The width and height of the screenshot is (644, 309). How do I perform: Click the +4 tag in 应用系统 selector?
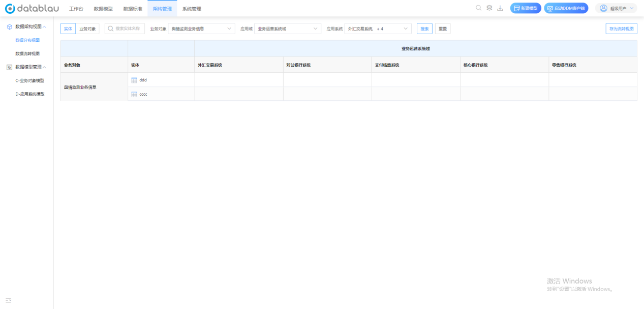coord(380,29)
